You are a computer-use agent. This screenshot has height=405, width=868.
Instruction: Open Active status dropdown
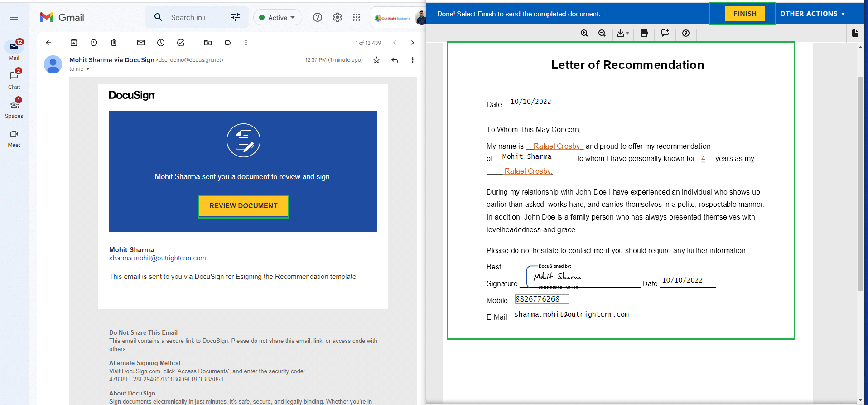[x=277, y=17]
